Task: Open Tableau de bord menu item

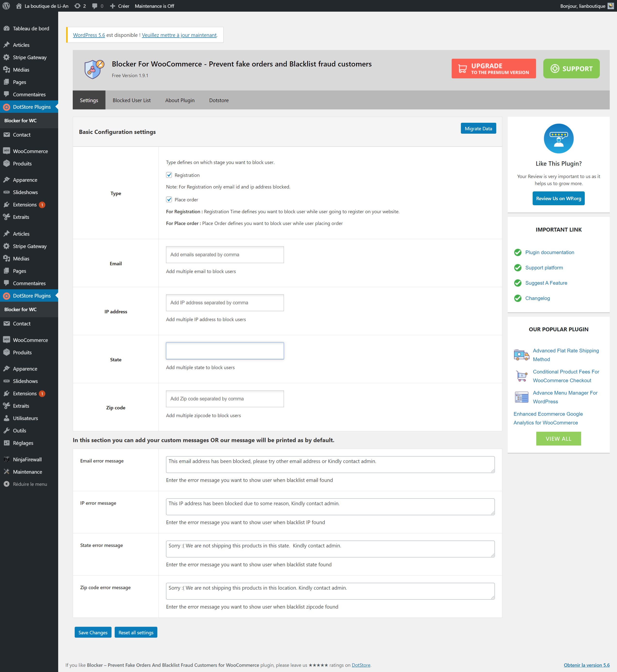Action: [29, 28]
